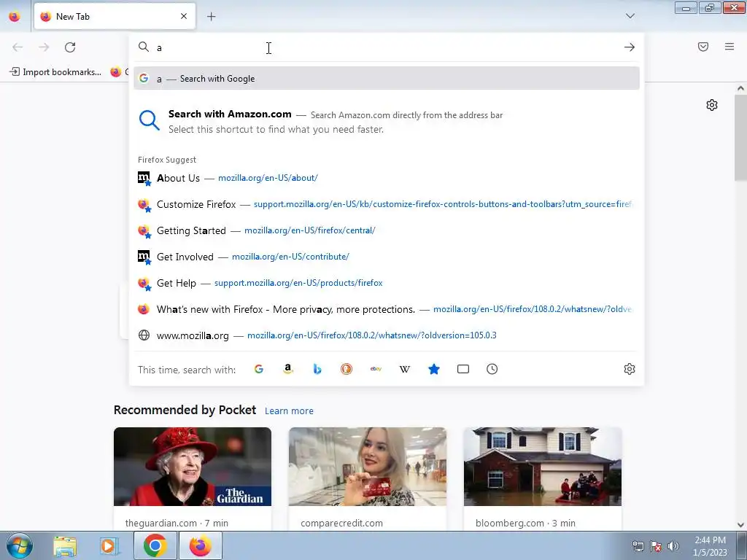Image resolution: width=747 pixels, height=560 pixels.
Task: Open The Guardian Queen article thumbnail
Action: (x=193, y=467)
